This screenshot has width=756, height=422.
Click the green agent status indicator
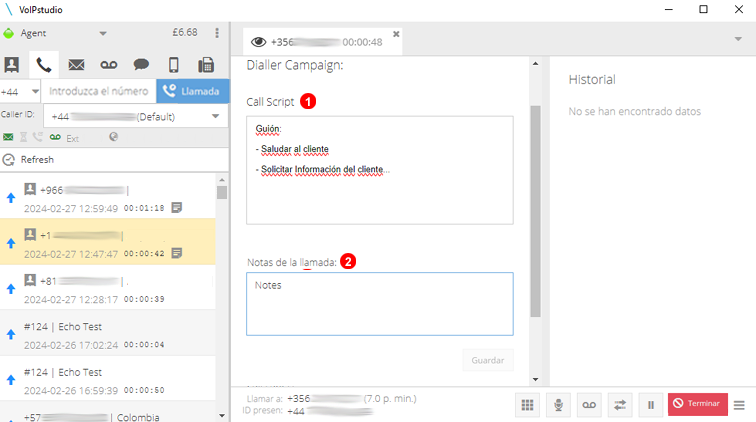tap(8, 33)
